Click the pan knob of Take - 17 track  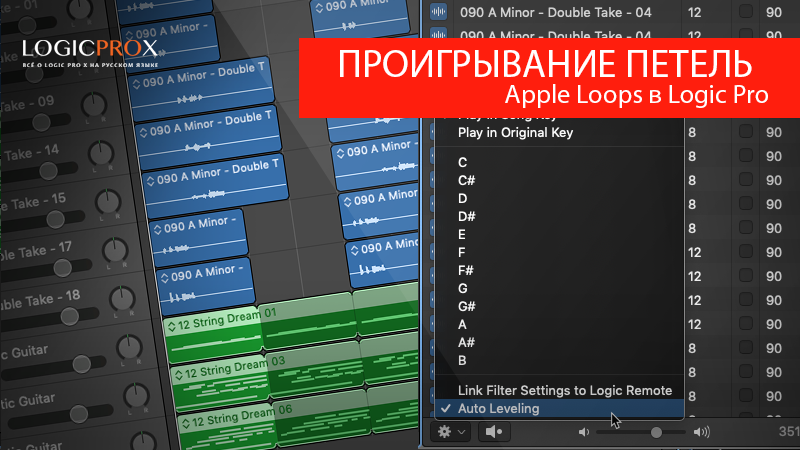click(115, 251)
